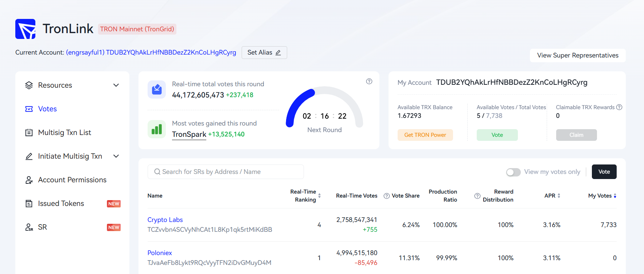Image resolution: width=644 pixels, height=274 pixels.
Task: Click the Set Alias button
Action: point(264,52)
